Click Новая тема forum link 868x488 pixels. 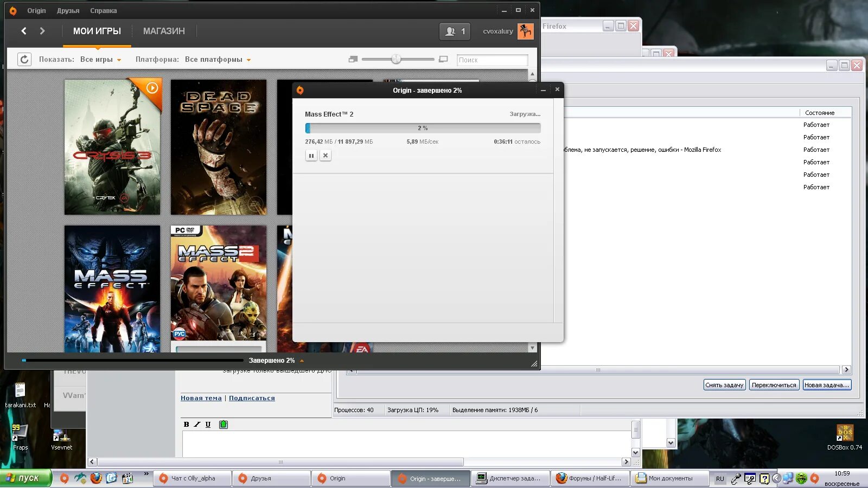pyautogui.click(x=201, y=398)
